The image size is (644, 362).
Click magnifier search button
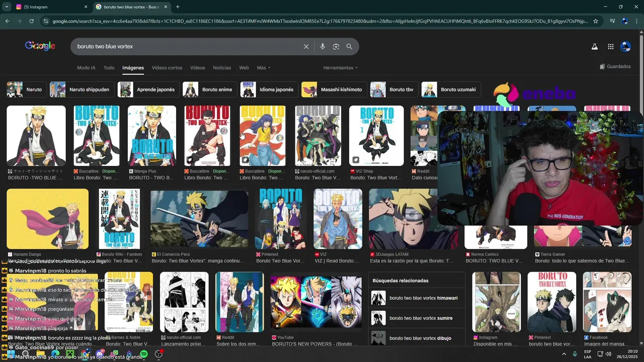pos(349,46)
